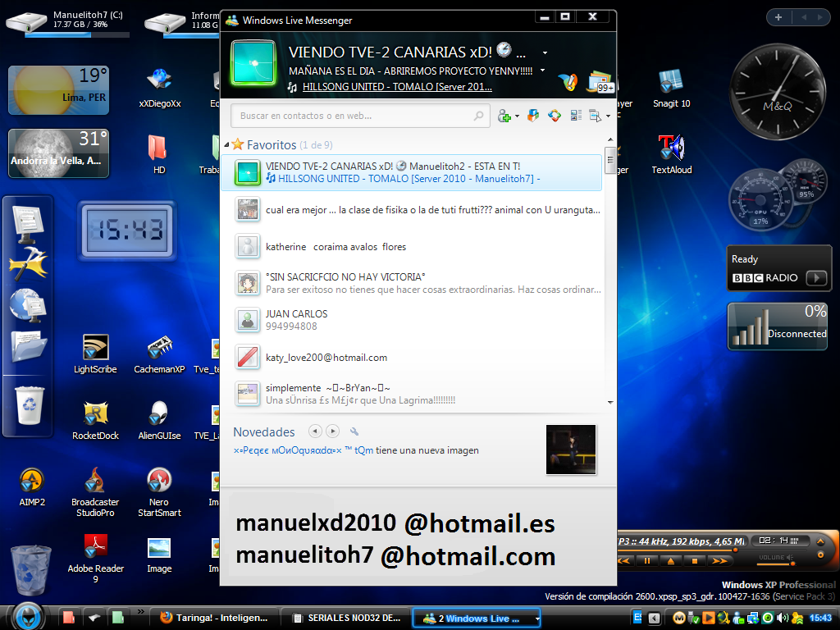Viewport: 840px width, 630px height.
Task: Open the Alienware Start button
Action: 27,617
